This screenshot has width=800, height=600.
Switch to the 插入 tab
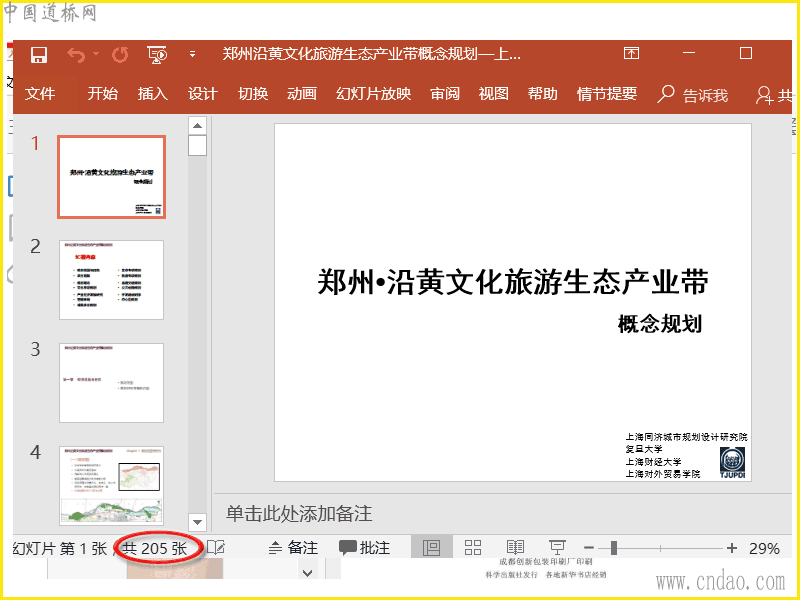153,94
